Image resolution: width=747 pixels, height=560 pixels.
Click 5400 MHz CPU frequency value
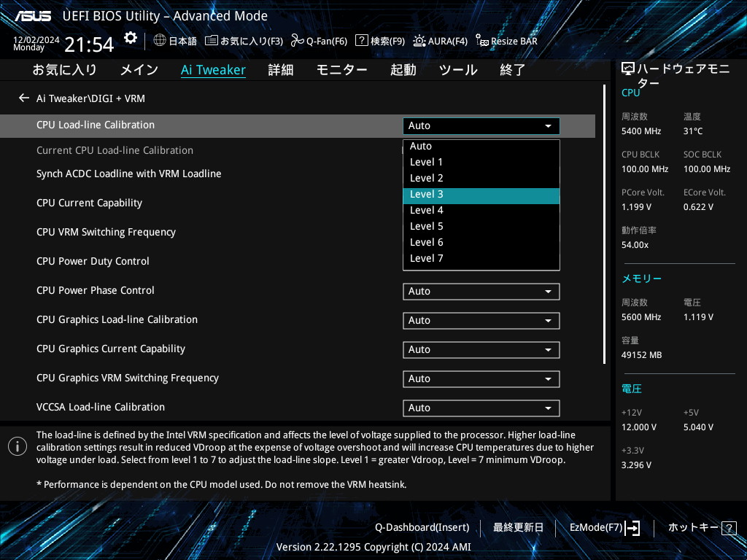click(x=641, y=131)
